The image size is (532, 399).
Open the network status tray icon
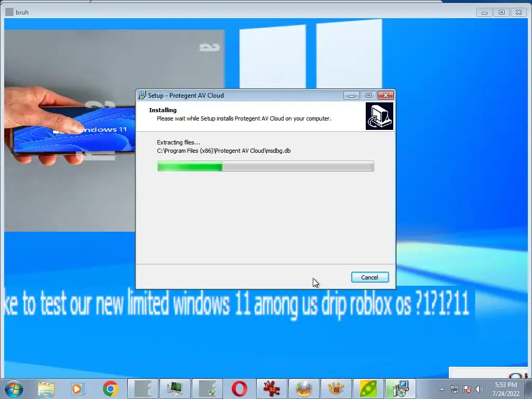pyautogui.click(x=454, y=389)
